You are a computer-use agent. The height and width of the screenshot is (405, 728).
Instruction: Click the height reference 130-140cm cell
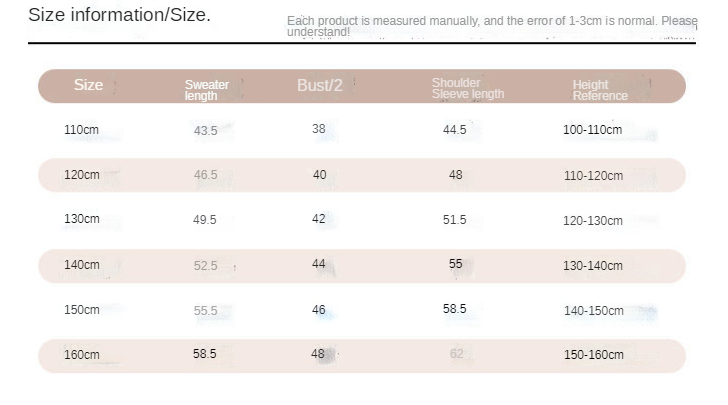tap(592, 266)
